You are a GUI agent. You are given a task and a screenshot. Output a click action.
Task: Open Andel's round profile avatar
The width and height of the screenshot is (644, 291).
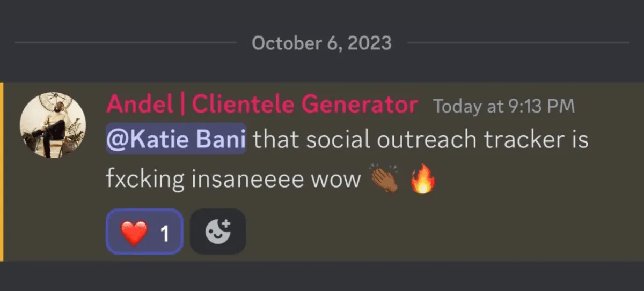(53, 125)
